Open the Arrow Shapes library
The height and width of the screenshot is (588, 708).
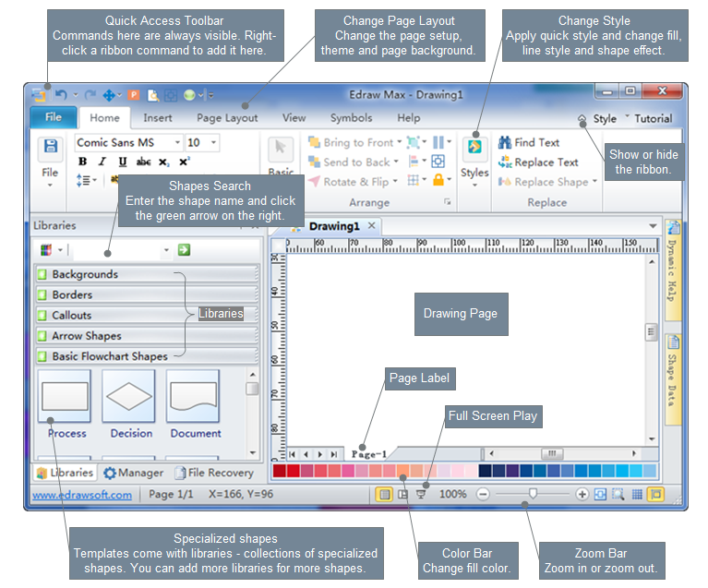147,336
